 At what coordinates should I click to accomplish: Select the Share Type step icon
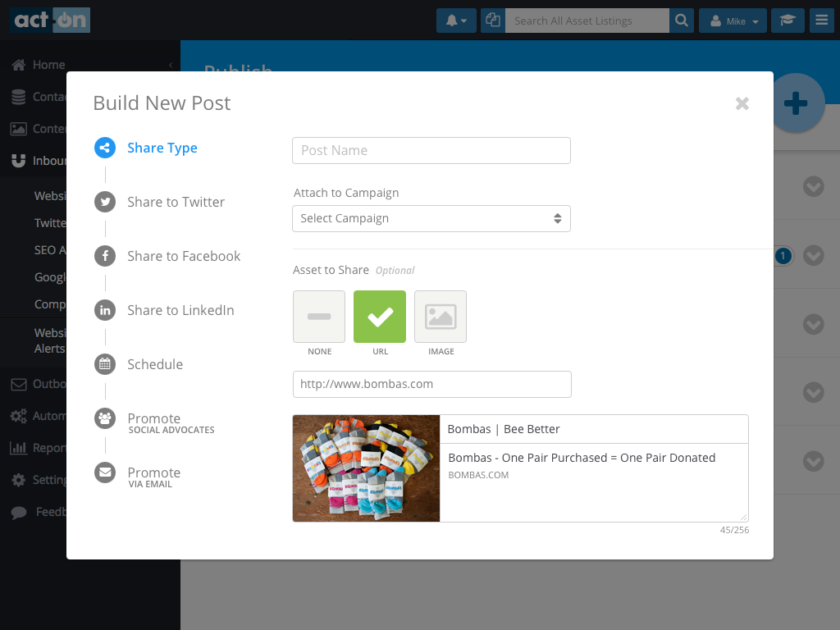[x=105, y=148]
